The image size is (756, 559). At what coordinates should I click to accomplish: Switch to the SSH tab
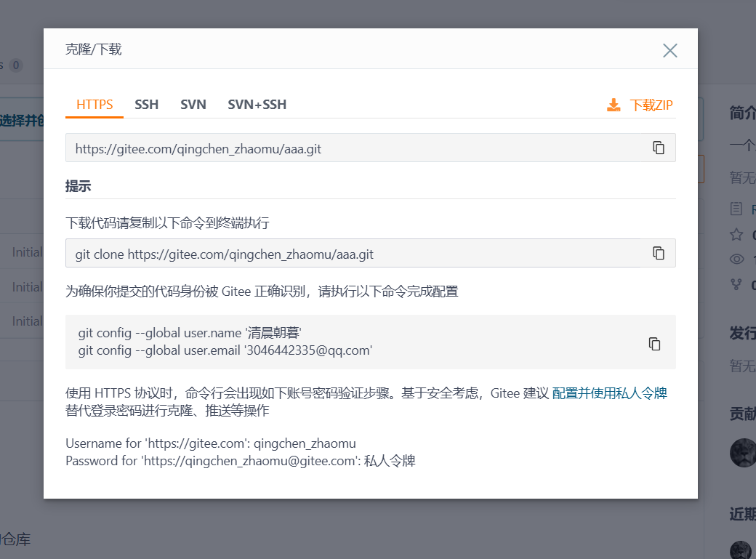coord(147,105)
